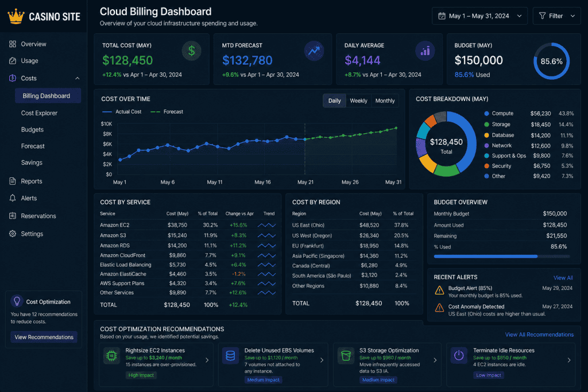Click the Total Cost dollar icon
The width and height of the screenshot is (588, 392).
tap(191, 51)
